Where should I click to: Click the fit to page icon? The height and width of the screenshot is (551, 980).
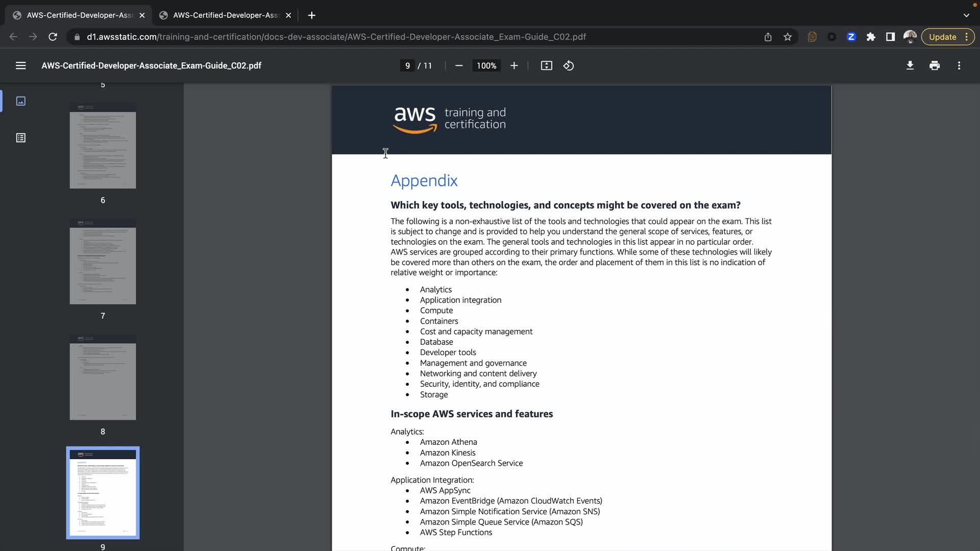click(x=546, y=65)
